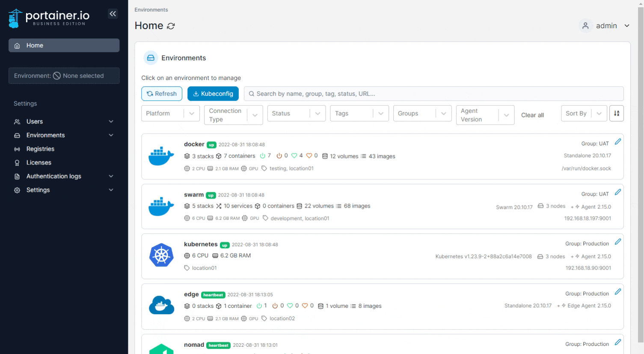Expand the admin account menu chevron
The height and width of the screenshot is (354, 644).
[x=627, y=26]
